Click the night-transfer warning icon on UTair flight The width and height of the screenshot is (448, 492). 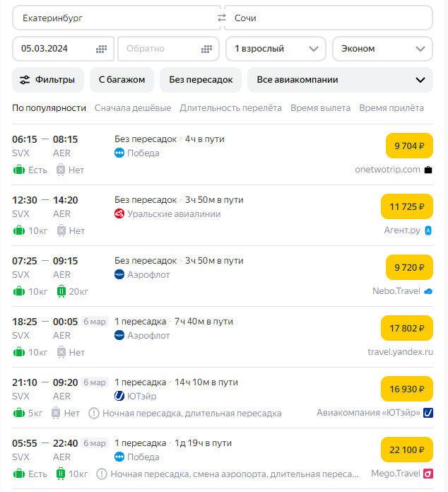point(94,414)
